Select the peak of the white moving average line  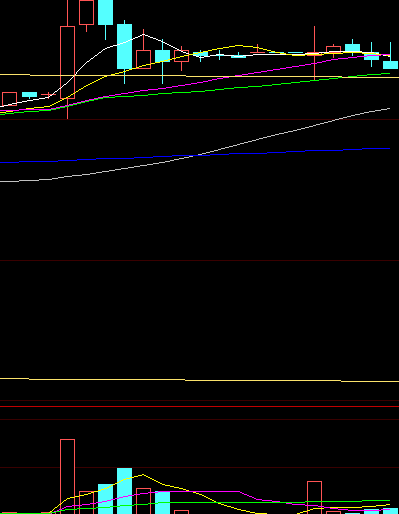[x=143, y=34]
